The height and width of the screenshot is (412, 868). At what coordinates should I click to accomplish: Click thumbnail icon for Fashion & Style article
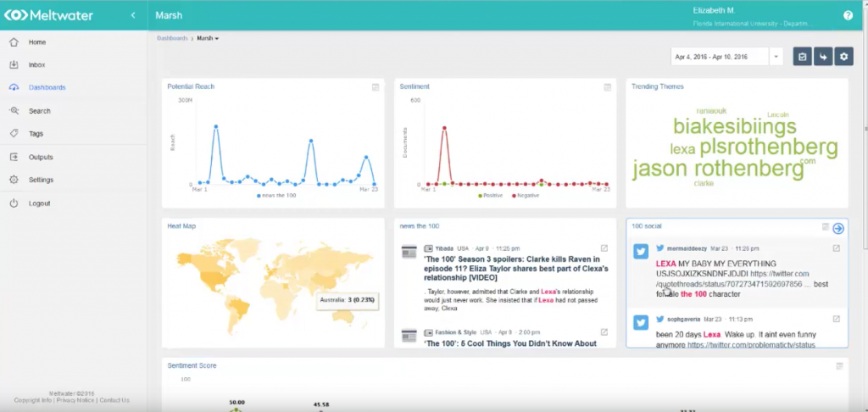(x=409, y=336)
